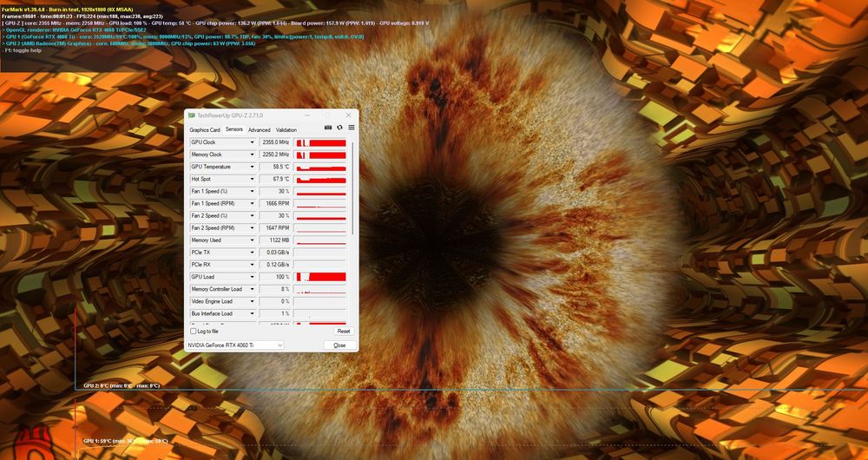Viewport: 868px width, 460px height.
Task: Click the Close button in GPU-Z
Action: click(x=339, y=345)
